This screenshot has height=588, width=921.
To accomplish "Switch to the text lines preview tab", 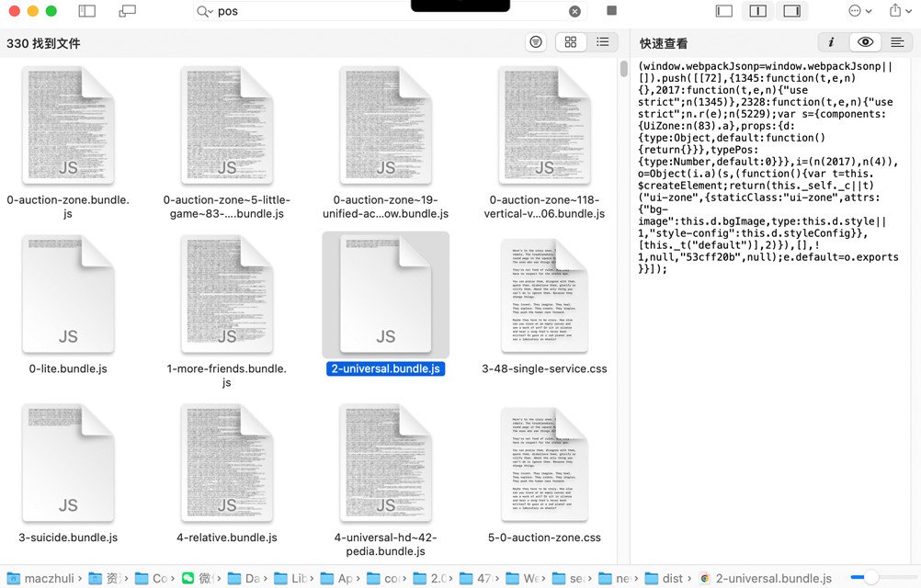I will click(897, 41).
